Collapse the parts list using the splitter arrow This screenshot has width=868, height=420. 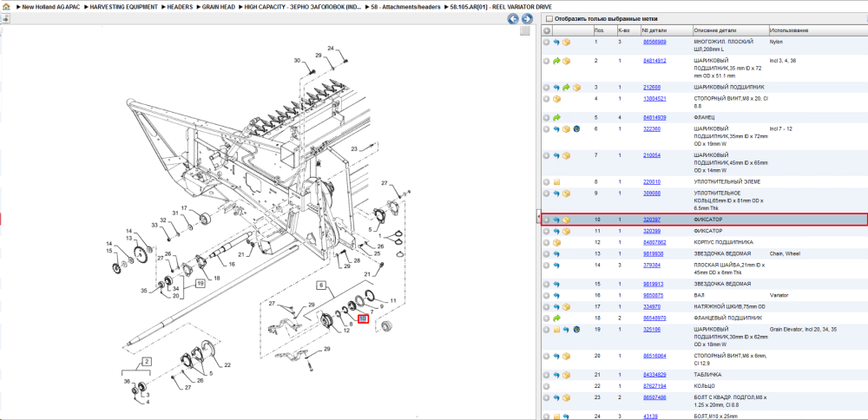tap(538, 217)
